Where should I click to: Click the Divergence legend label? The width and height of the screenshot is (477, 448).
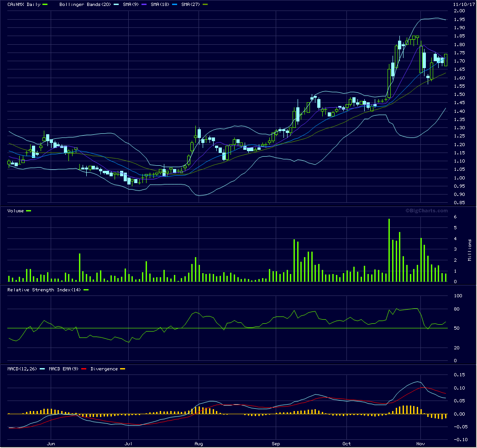[x=104, y=369]
